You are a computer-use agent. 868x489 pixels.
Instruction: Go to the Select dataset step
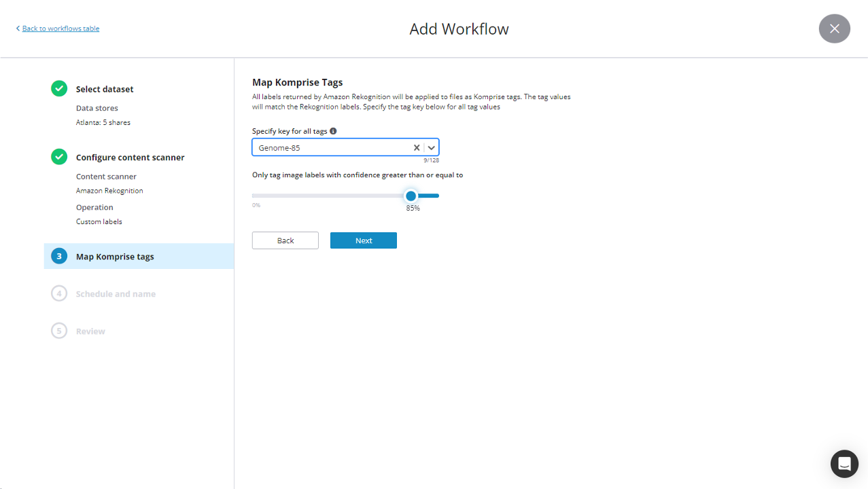pyautogui.click(x=105, y=89)
